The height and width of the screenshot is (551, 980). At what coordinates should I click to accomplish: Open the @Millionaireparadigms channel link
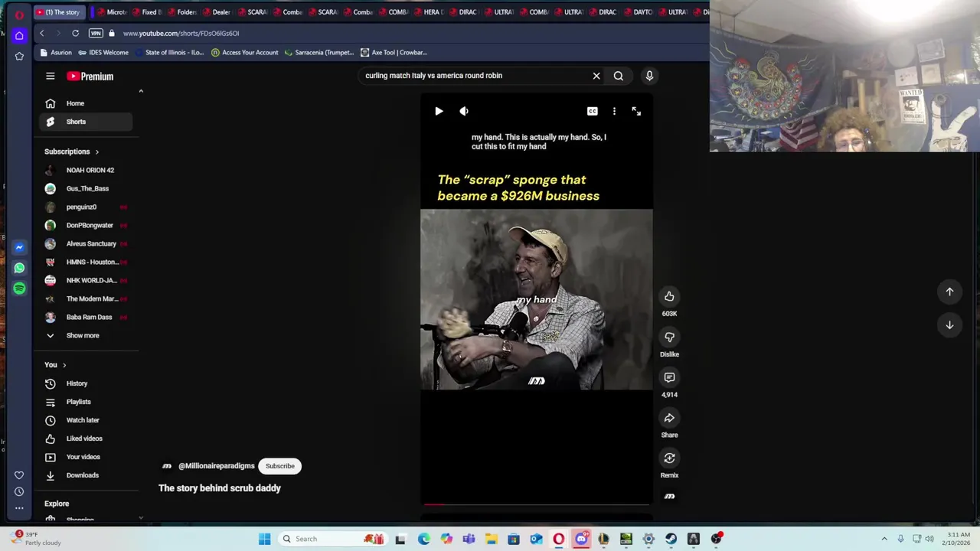[x=216, y=466]
